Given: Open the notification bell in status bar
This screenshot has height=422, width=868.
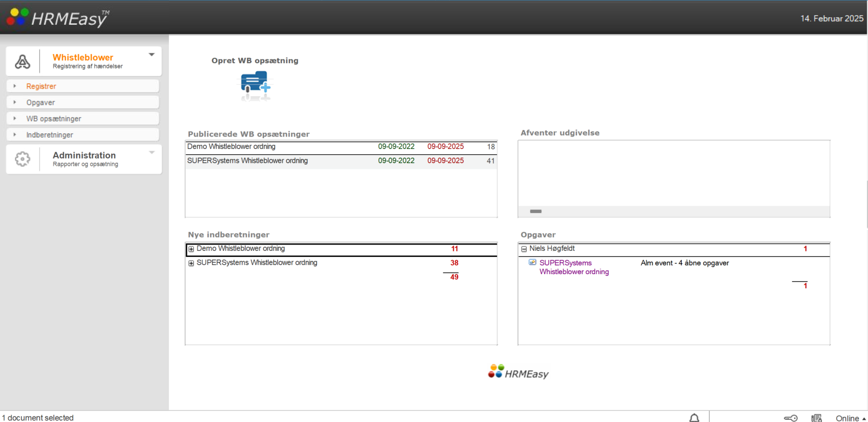Looking at the screenshot, I should (694, 418).
